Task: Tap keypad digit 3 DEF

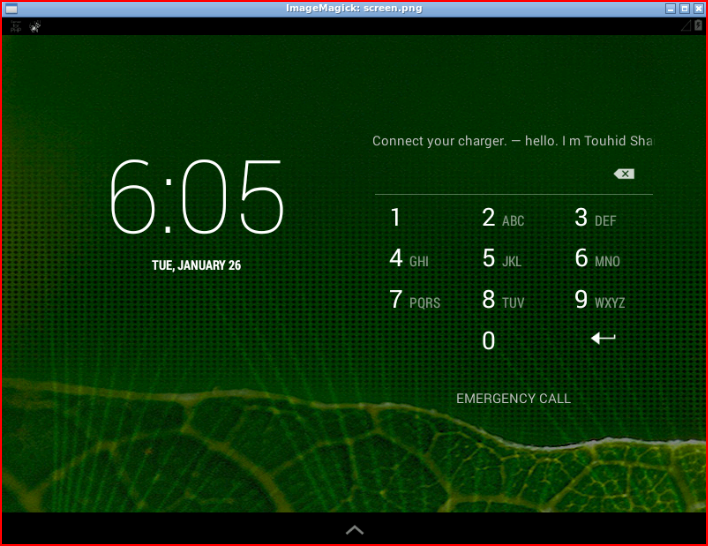Action: (x=595, y=218)
